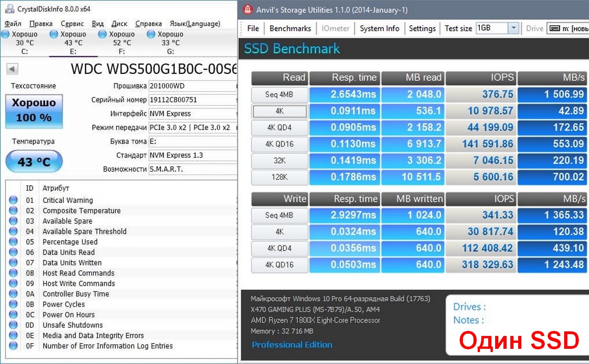Click status orb for Composite Temperature row
589x364 pixels.
click(x=13, y=210)
